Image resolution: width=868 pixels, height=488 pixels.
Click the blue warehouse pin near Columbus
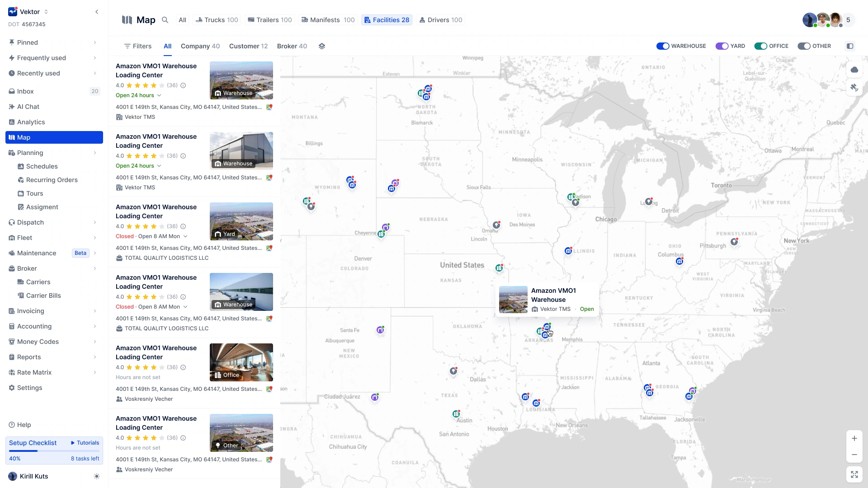point(679,261)
